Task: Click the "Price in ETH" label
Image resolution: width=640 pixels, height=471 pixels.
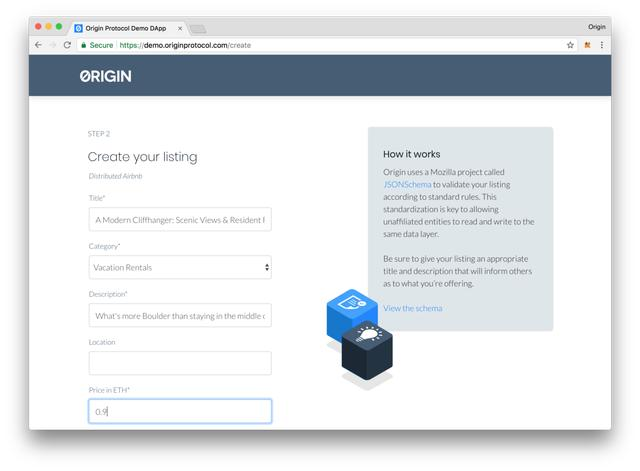Action: tap(109, 390)
